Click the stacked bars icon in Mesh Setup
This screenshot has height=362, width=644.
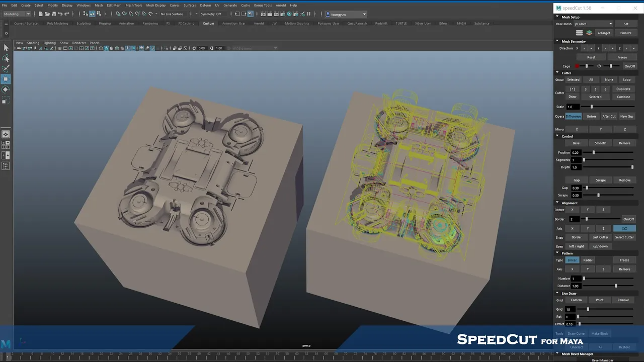pos(580,33)
